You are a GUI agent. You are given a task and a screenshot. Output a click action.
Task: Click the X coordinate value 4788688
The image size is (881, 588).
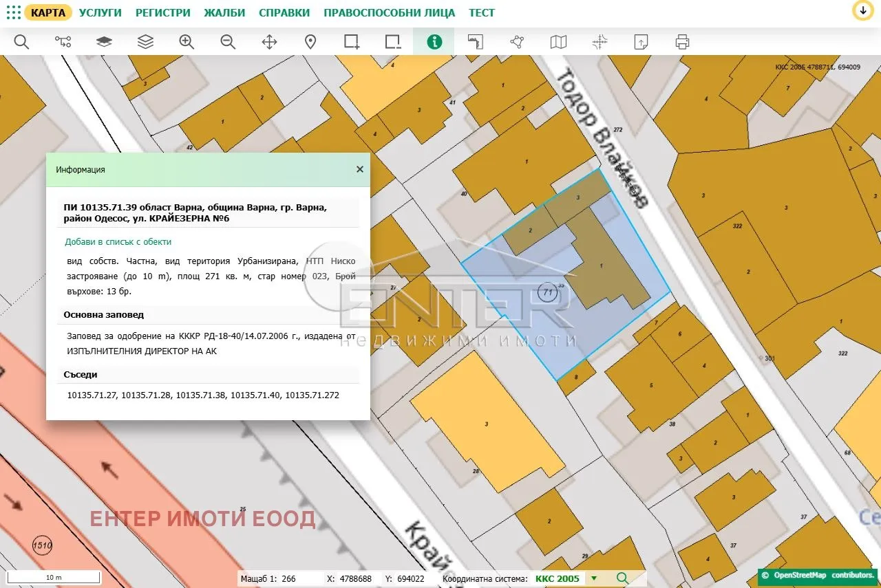pyautogui.click(x=356, y=579)
